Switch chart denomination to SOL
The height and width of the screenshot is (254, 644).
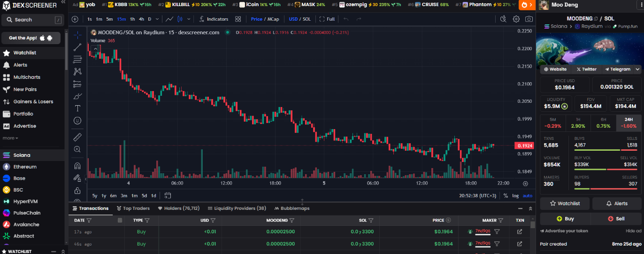tap(307, 19)
